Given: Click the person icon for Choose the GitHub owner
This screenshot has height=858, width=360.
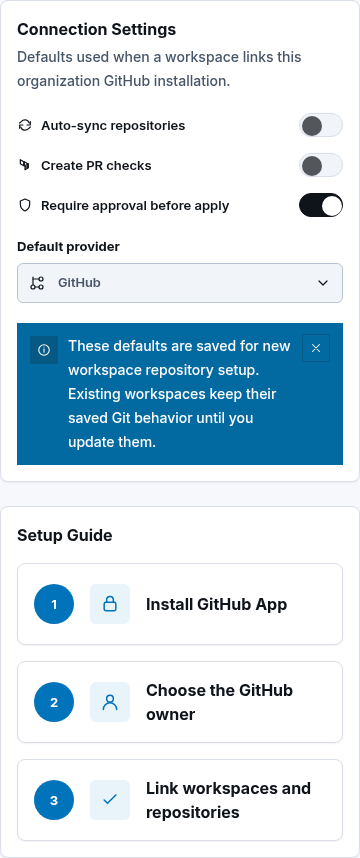Looking at the screenshot, I should point(110,702).
